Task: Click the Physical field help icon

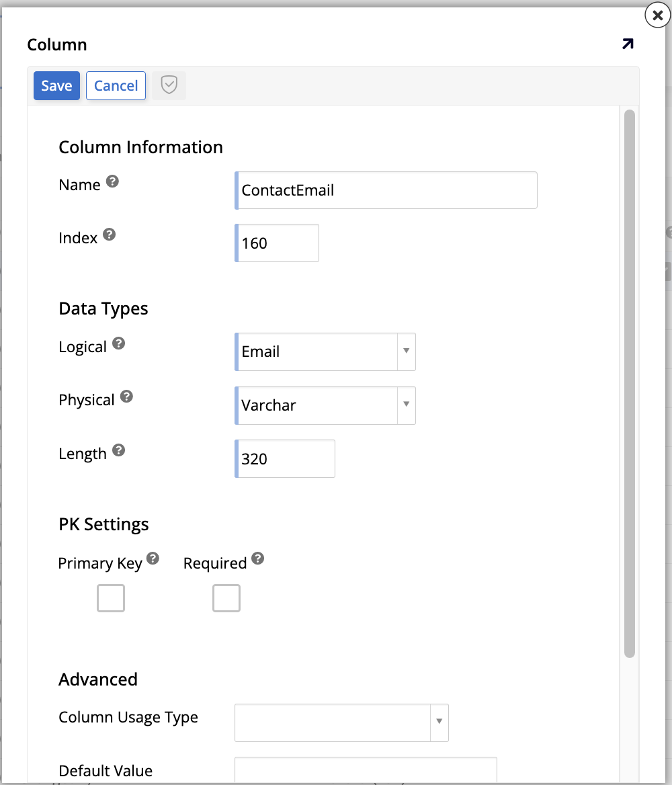Action: (127, 395)
